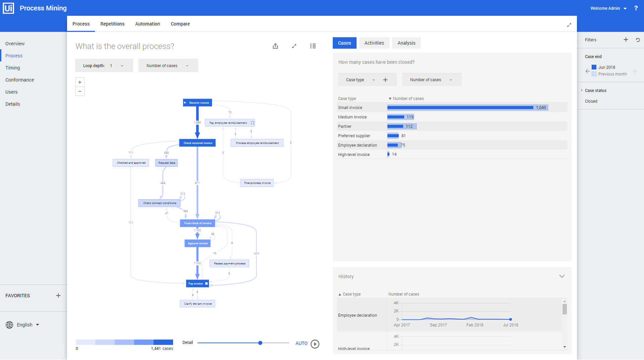Adjust the Detail slider
Viewport: 644px width, 360px height.
point(260,343)
